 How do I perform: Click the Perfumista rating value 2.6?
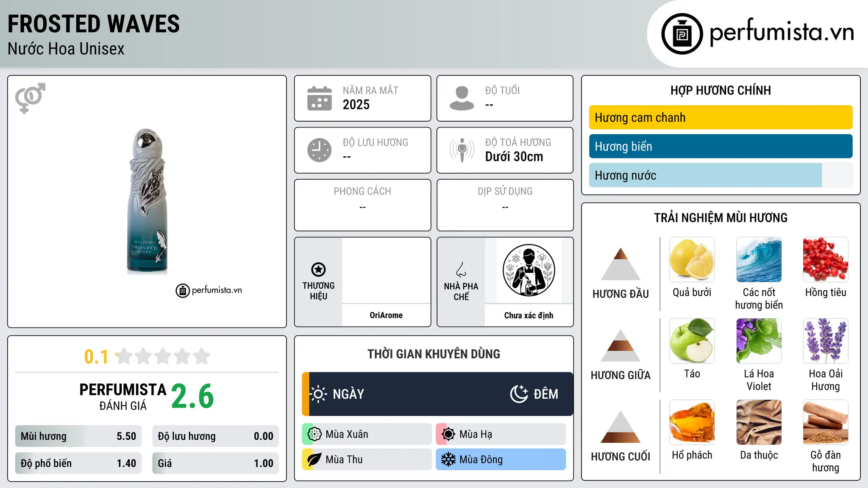point(192,396)
